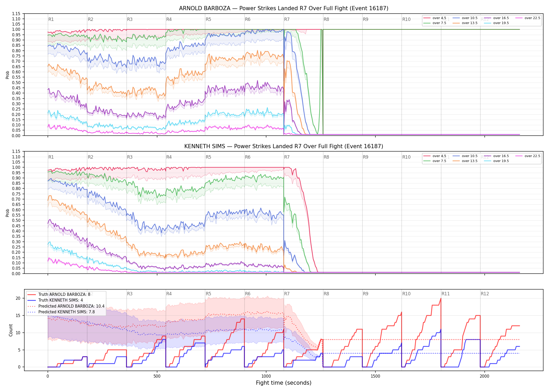Click the 'Count' y-axis label
549x392 pixels.
pyautogui.click(x=11, y=330)
